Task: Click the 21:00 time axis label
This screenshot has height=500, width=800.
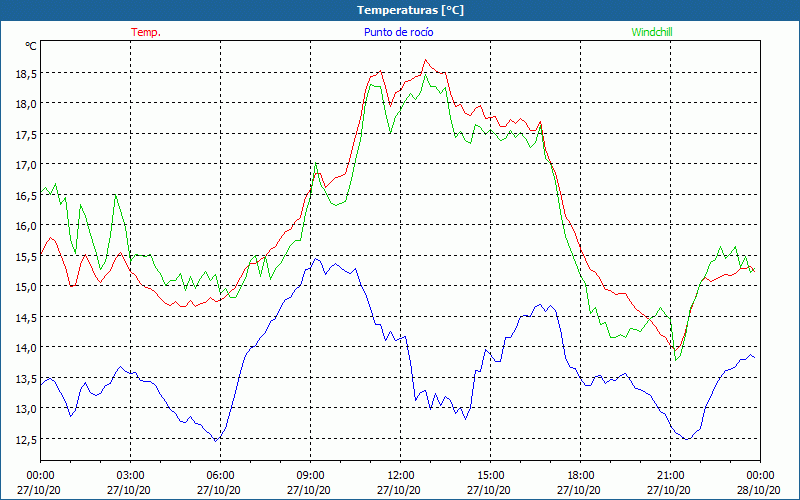Action: tap(670, 476)
